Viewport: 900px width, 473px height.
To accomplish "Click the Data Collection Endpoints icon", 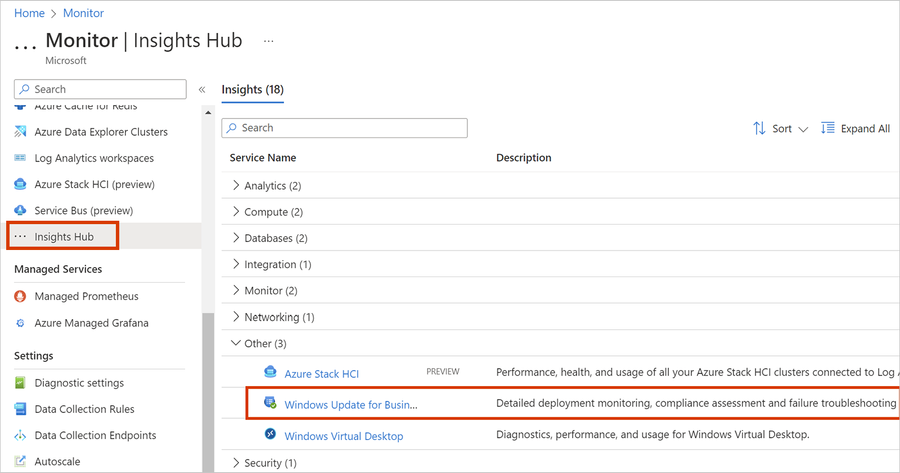I will 20,435.
